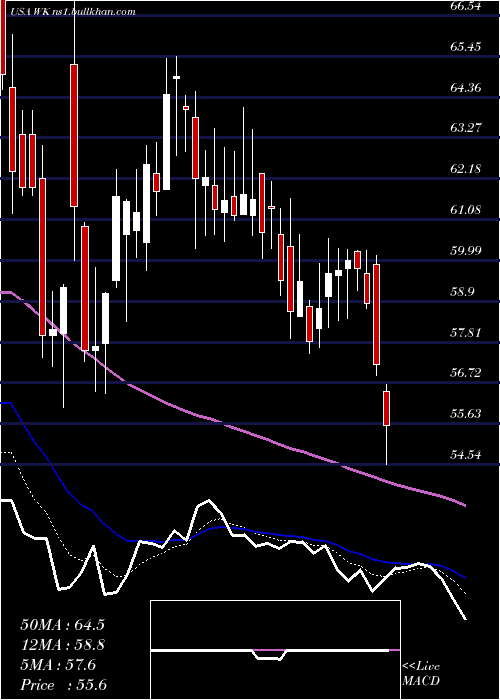
Task: Click the 66.54 price axis label
Action: click(467, 6)
